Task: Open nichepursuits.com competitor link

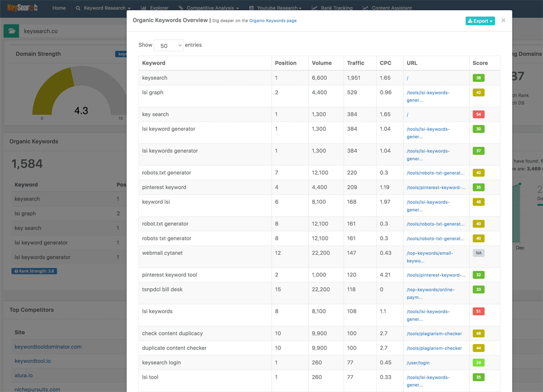Action: (x=37, y=389)
